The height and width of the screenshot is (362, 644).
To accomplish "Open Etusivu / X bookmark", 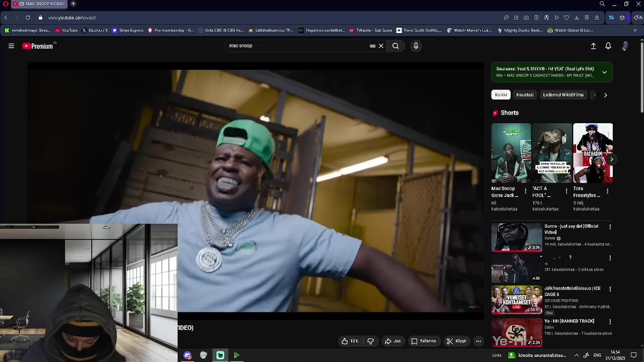I will 95,30.
